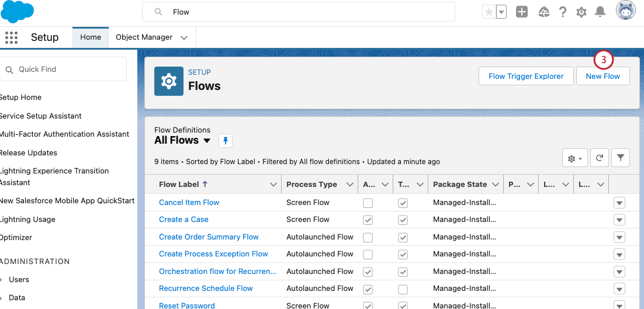The width and height of the screenshot is (644, 309).
Task: Open the list filter panel
Action: click(x=621, y=158)
